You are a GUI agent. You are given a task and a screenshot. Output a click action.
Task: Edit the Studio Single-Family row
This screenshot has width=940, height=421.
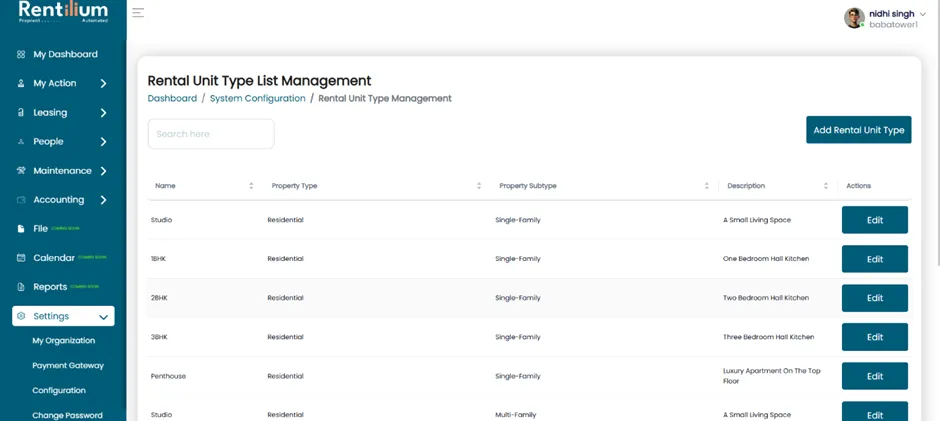875,220
